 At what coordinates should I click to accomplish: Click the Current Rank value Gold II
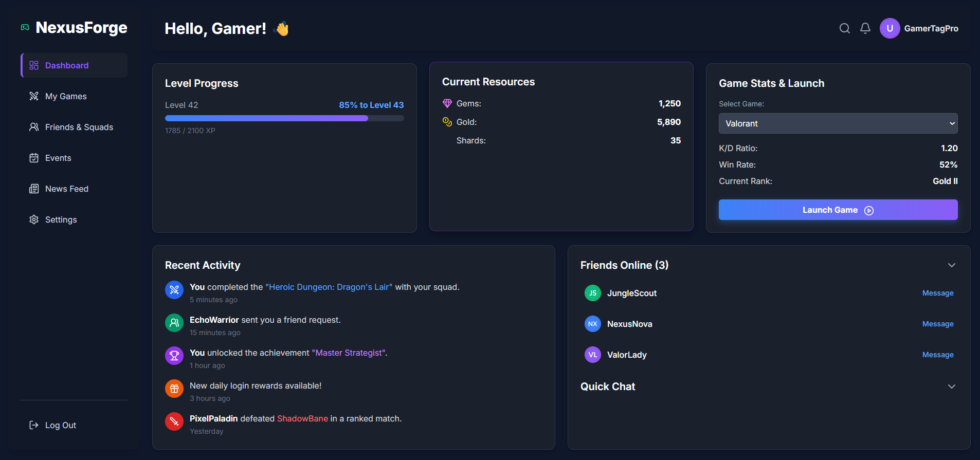pyautogui.click(x=945, y=181)
